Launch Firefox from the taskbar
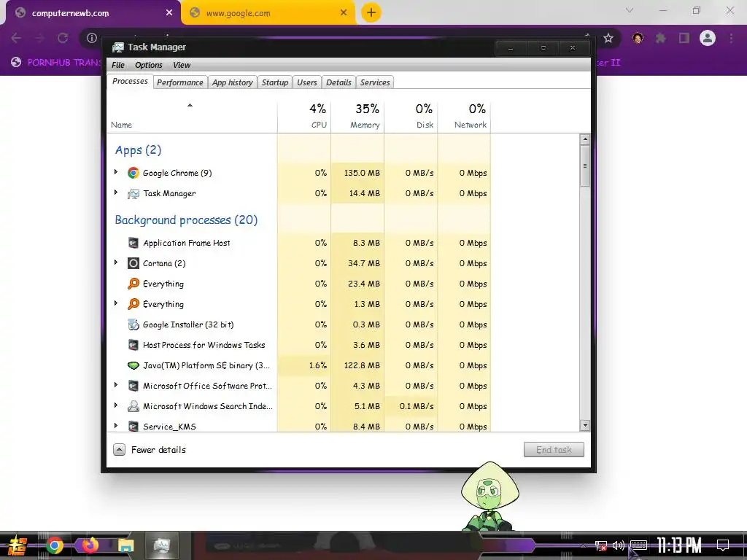The image size is (747, 560). (x=90, y=545)
